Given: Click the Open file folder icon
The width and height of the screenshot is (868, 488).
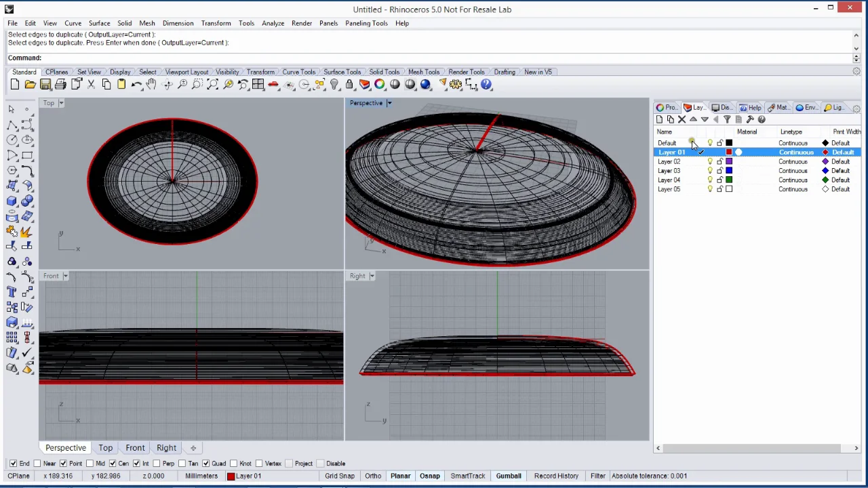Looking at the screenshot, I should tap(30, 85).
